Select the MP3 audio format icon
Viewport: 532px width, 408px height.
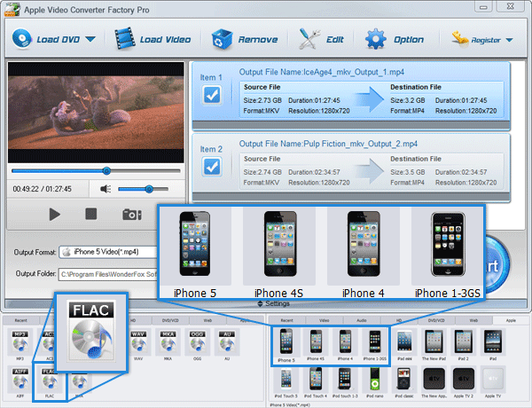[x=20, y=345]
